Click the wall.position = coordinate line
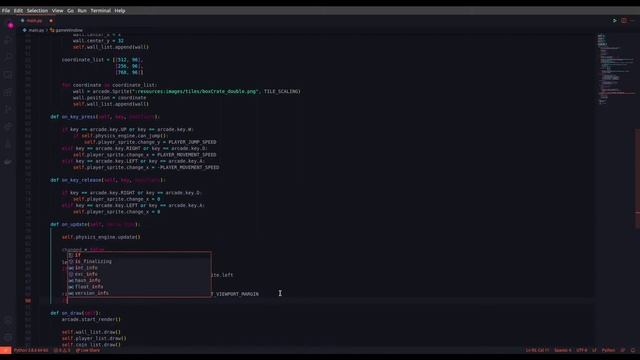640x360 pixels. click(109, 98)
